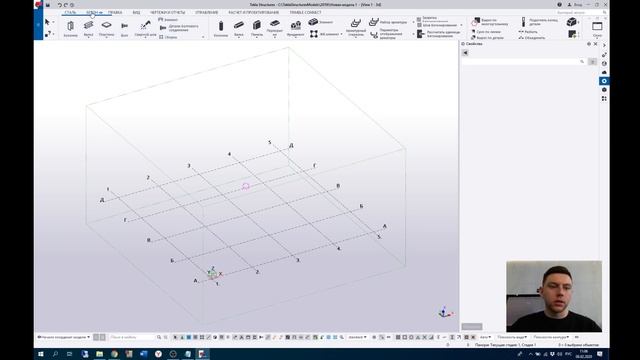Open the Авто snap depth dropdown
Screen dimensions: 640x360
coord(485,337)
